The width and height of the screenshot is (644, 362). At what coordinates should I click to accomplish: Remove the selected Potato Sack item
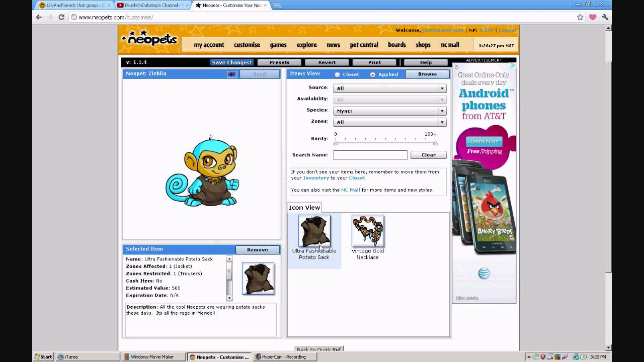pos(258,249)
